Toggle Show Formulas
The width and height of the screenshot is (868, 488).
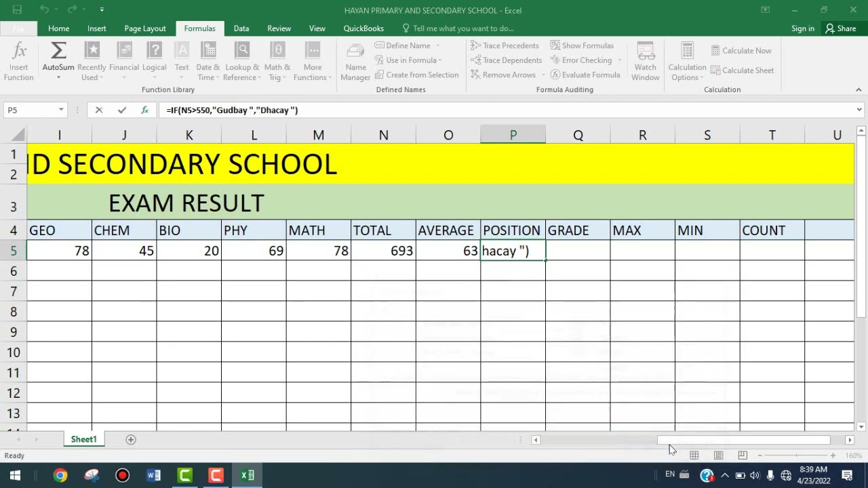[x=582, y=45]
